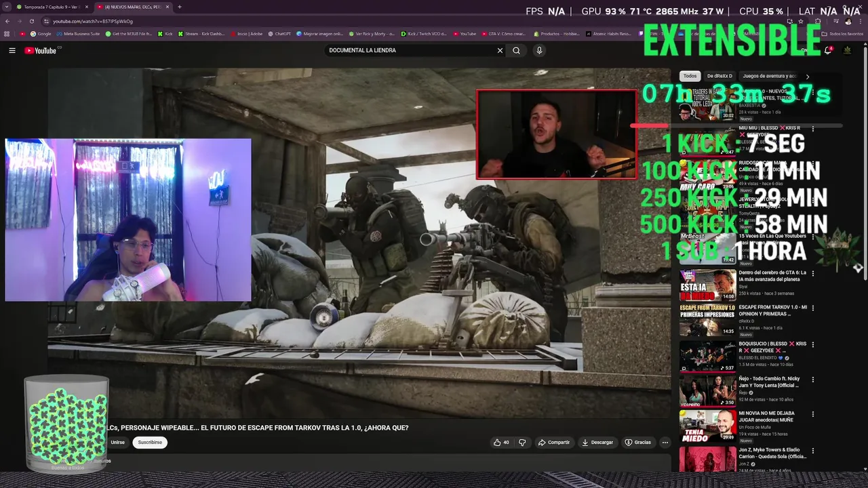Open ESCAPE FROM TARKOV 1.0 primeras impresiones thumbnail

click(708, 320)
